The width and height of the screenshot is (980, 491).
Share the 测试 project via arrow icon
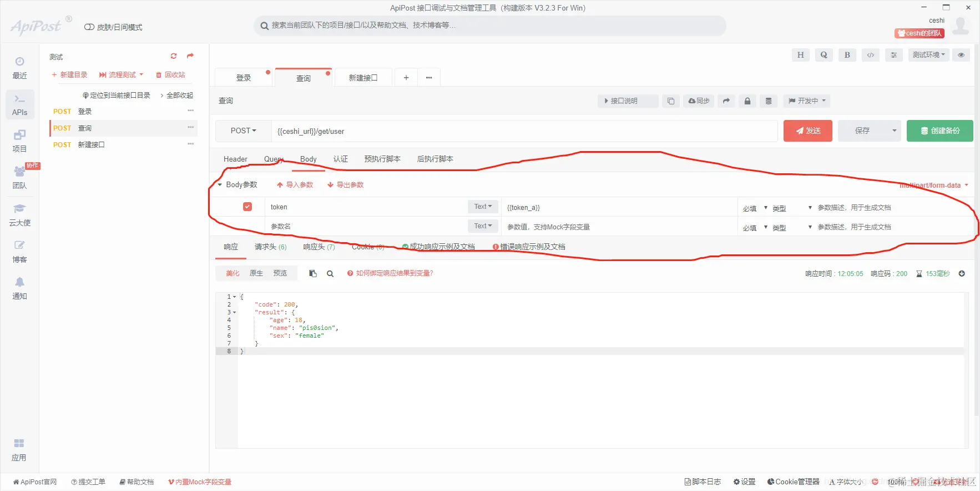(x=190, y=56)
